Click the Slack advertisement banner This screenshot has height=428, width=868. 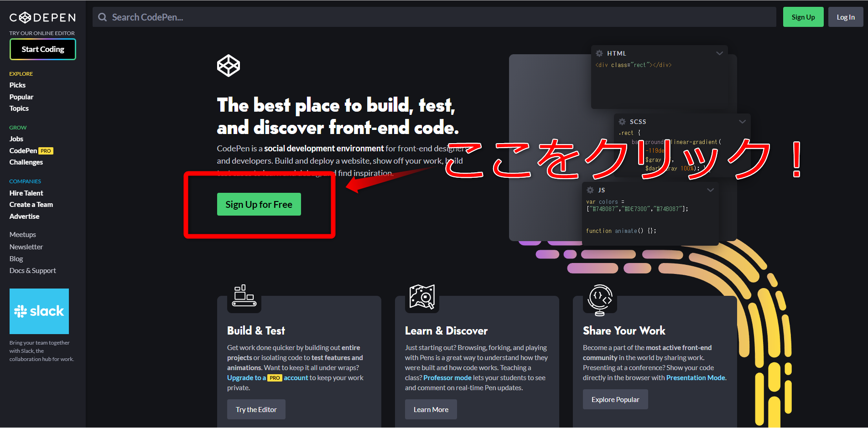point(39,311)
